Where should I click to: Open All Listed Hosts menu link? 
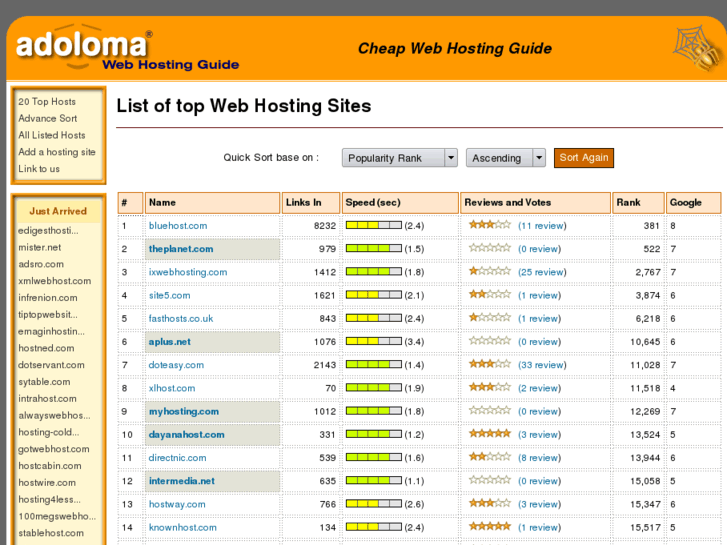52,135
